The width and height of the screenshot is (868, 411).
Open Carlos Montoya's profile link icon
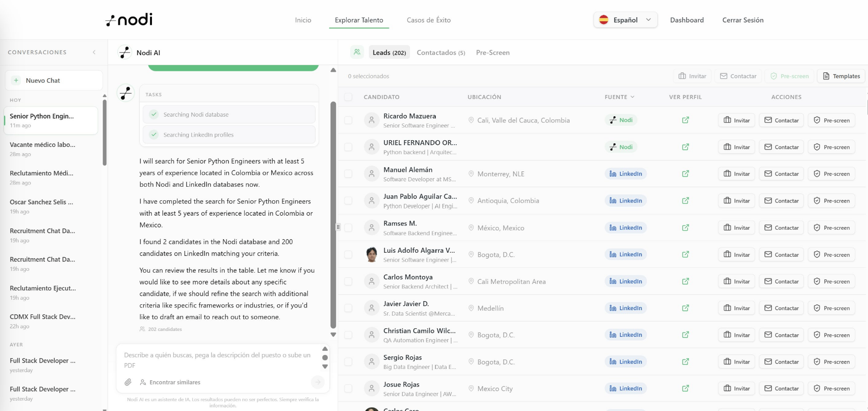pos(685,282)
